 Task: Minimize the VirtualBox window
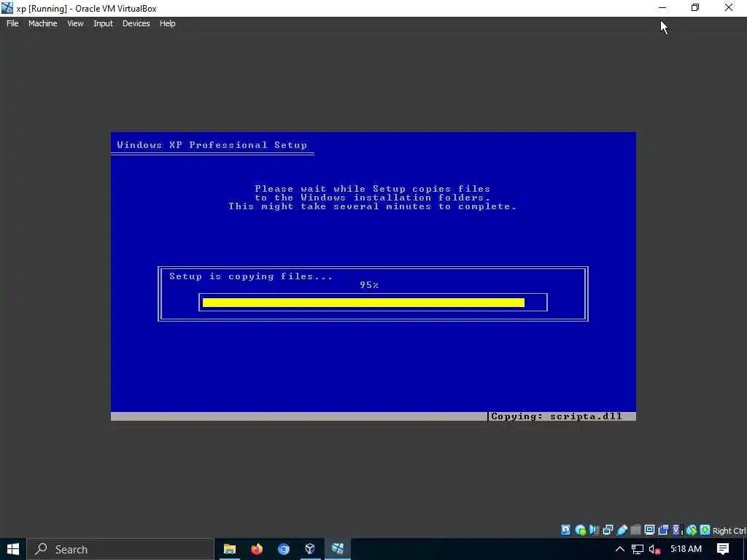pyautogui.click(x=662, y=8)
